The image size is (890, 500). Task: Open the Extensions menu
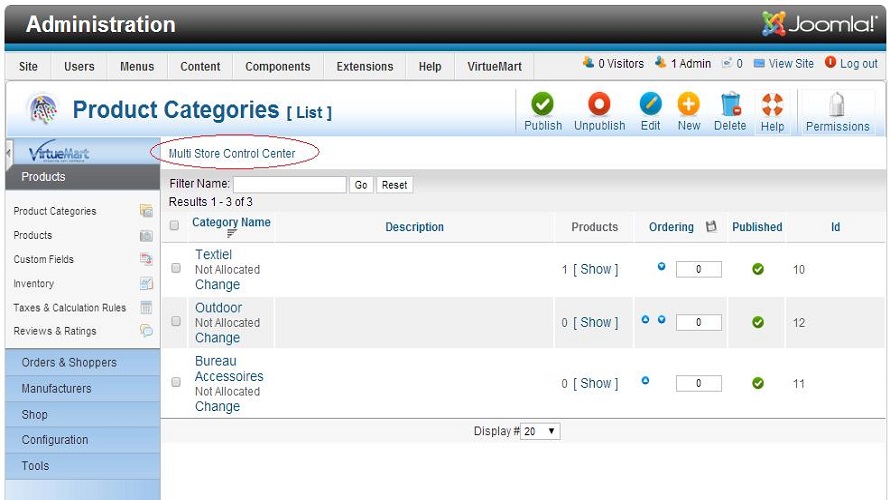pyautogui.click(x=364, y=66)
